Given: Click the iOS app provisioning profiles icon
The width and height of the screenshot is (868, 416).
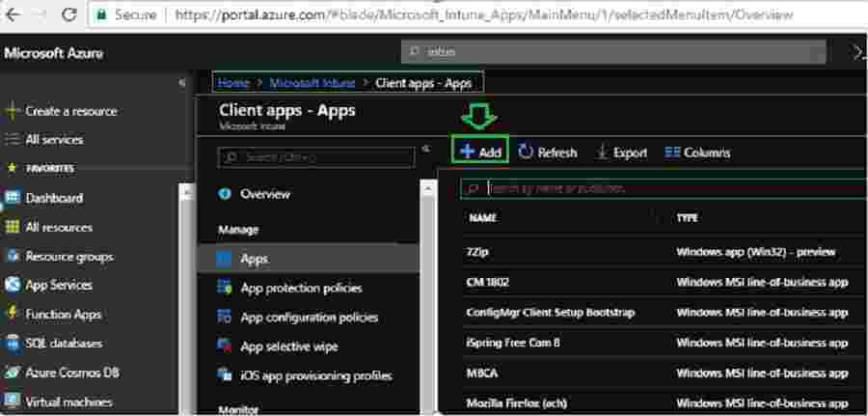Looking at the screenshot, I should tap(224, 375).
